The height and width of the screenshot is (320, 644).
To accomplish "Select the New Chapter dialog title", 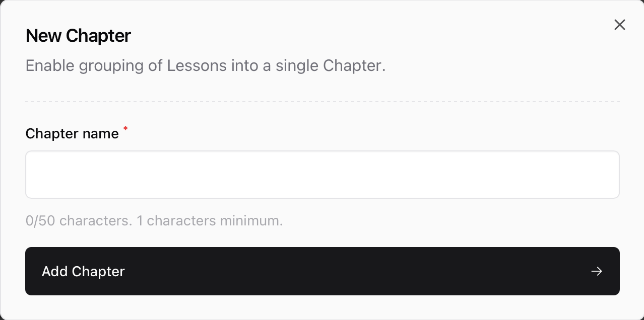I will pyautogui.click(x=78, y=35).
